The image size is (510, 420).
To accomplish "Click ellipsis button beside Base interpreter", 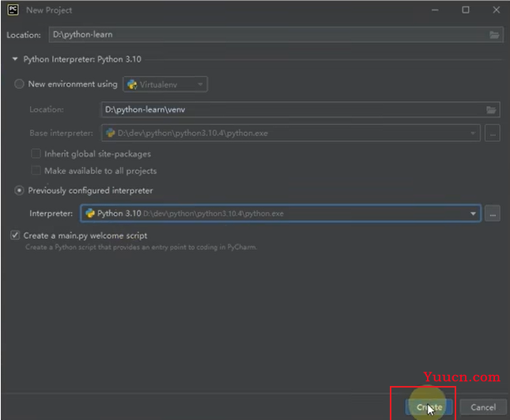I will [493, 134].
